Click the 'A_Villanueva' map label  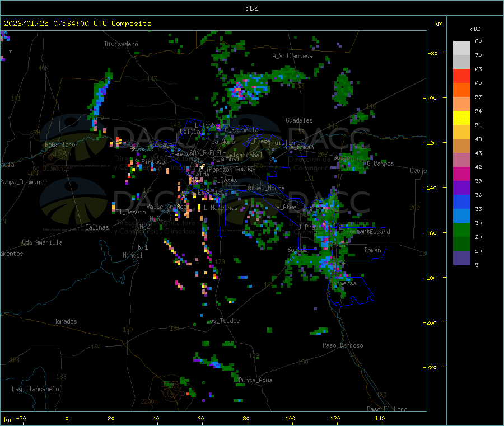click(292, 56)
